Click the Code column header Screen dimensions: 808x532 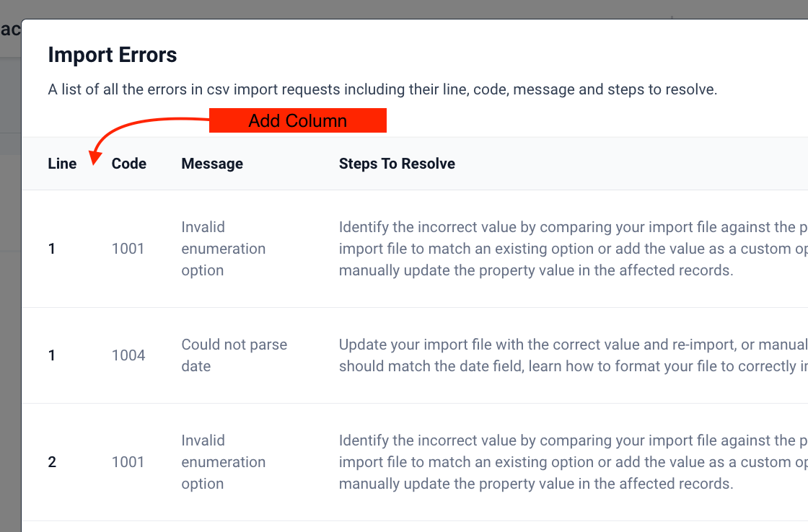point(129,164)
